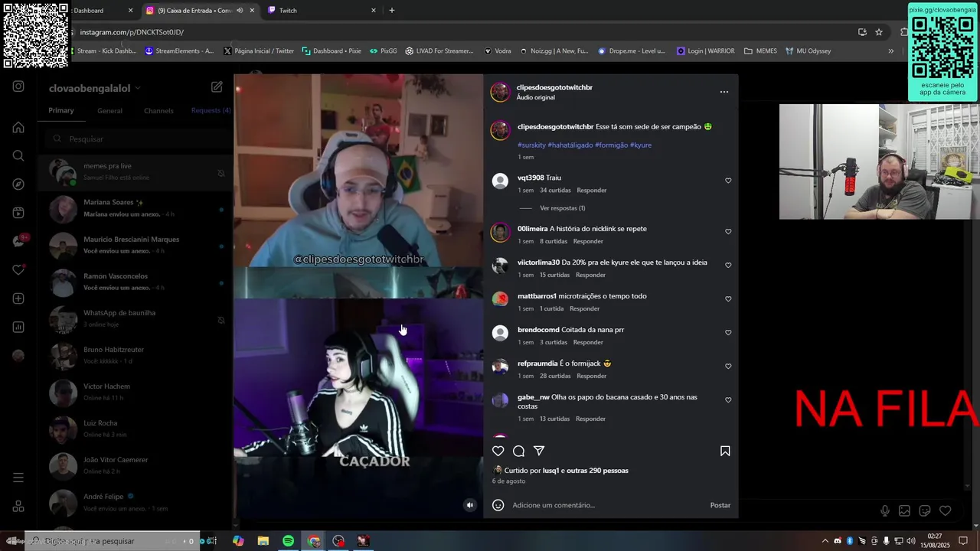
Task: Open a new browser tab
Action: 392,11
